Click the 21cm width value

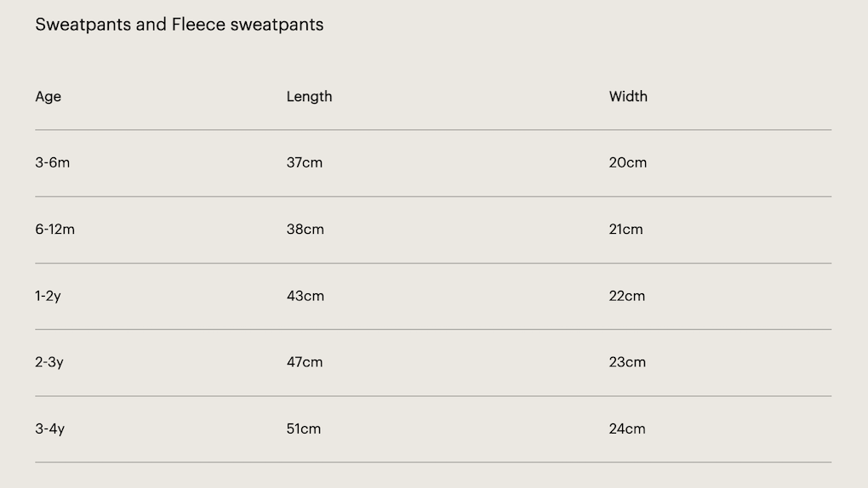pyautogui.click(x=626, y=230)
